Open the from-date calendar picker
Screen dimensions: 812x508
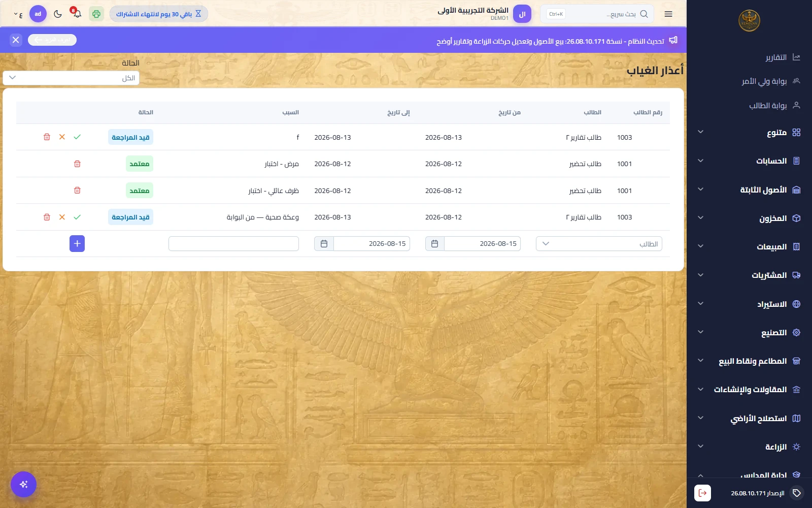point(434,243)
